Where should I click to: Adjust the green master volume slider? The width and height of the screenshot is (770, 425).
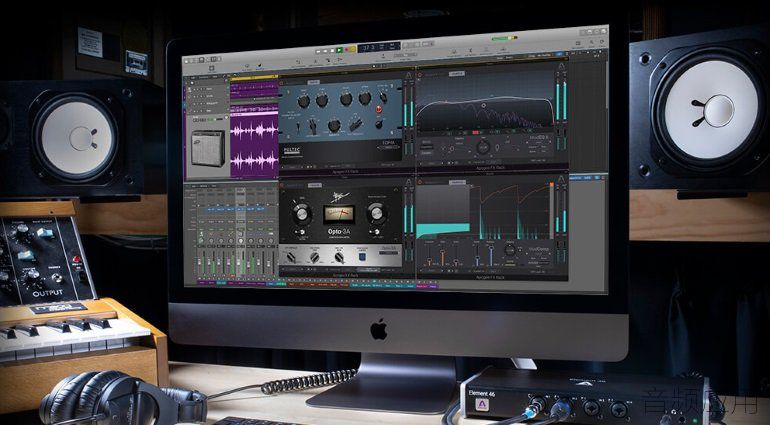point(504,38)
